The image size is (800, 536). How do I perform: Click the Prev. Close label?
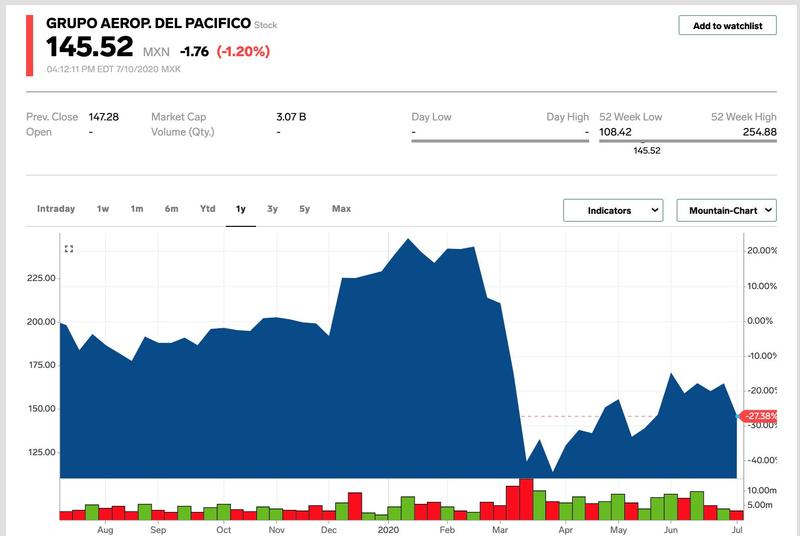pos(52,117)
